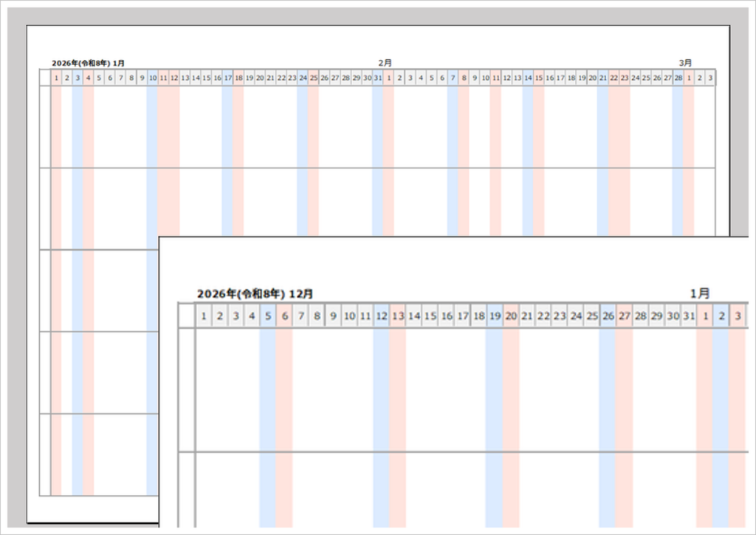This screenshot has height=535, width=756.
Task: Select the 2月 month label in top calendar
Action: [x=385, y=64]
